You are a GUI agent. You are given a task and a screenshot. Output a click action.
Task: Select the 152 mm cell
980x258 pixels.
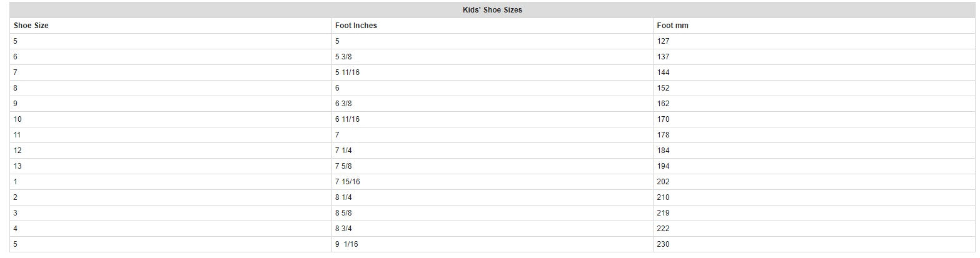[664, 88]
